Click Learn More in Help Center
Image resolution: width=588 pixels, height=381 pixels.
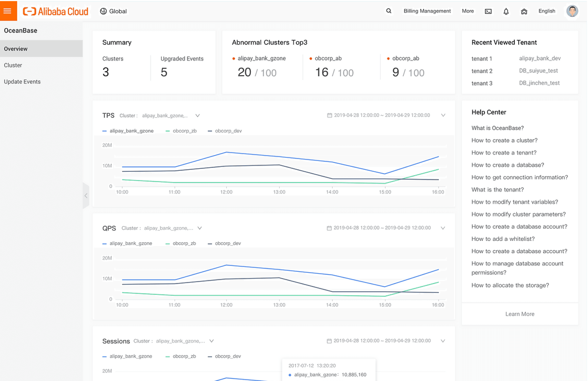[x=520, y=314]
